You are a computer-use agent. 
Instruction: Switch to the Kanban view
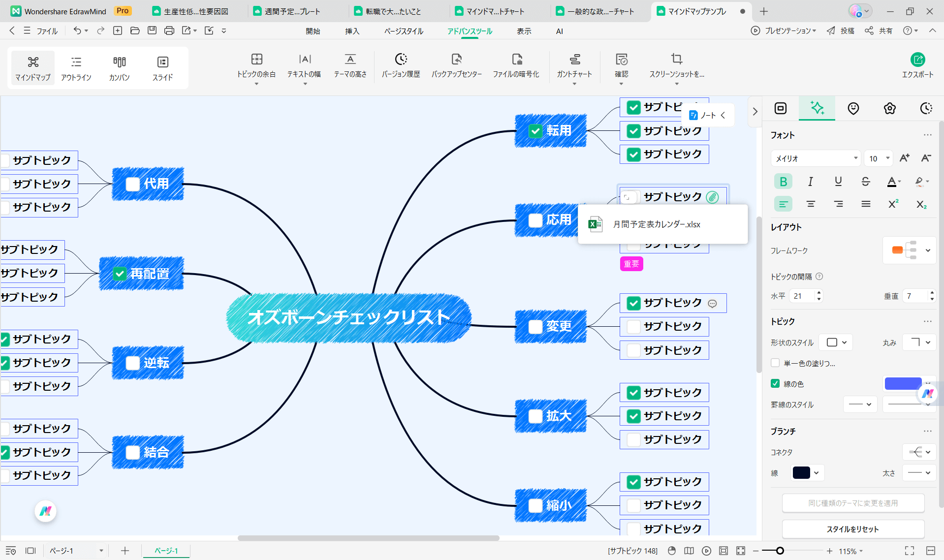[119, 67]
